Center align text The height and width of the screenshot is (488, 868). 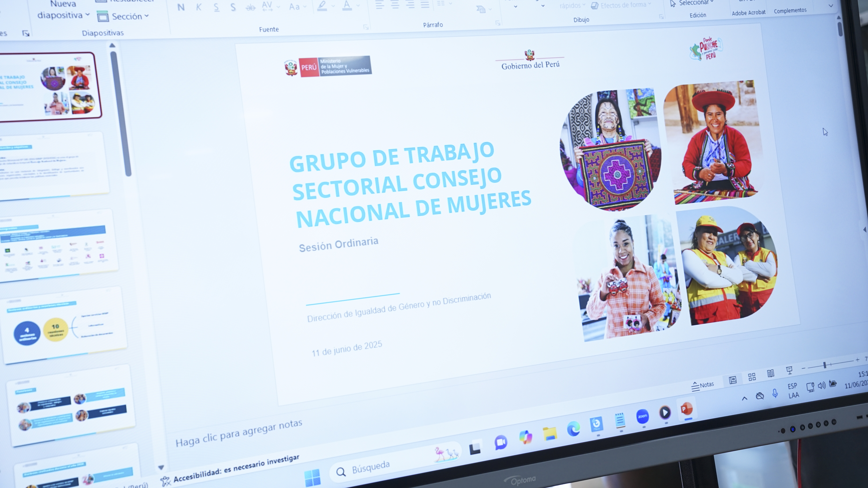pos(395,4)
